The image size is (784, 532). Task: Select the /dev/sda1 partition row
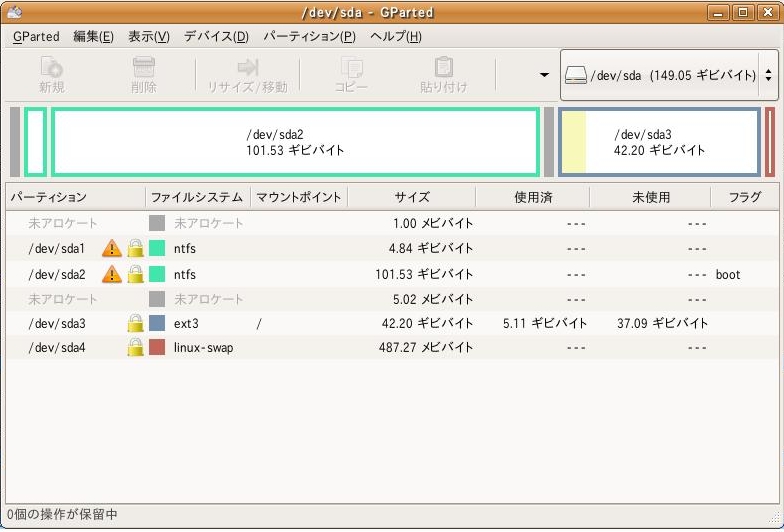tap(392, 248)
